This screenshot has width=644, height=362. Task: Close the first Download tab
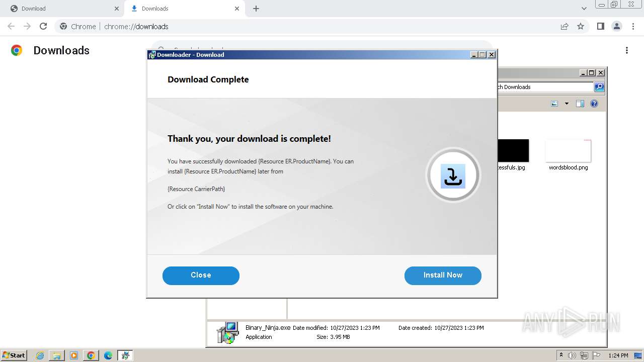[x=117, y=9]
